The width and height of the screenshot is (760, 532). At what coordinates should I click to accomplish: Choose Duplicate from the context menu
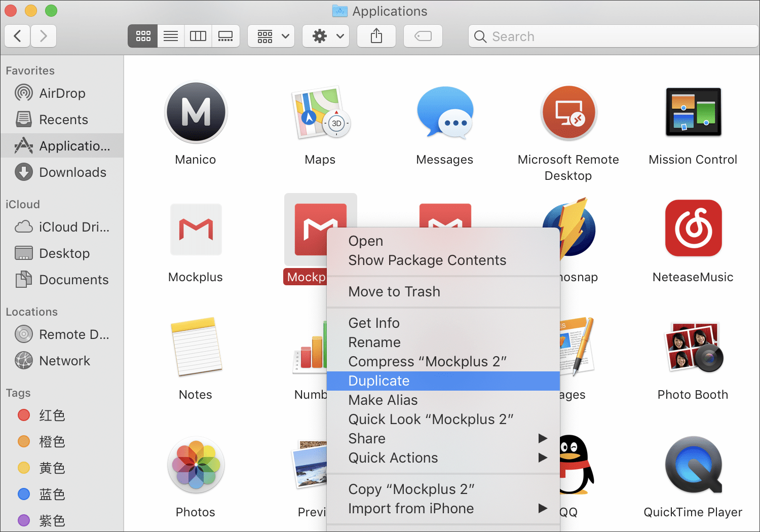[x=443, y=381]
